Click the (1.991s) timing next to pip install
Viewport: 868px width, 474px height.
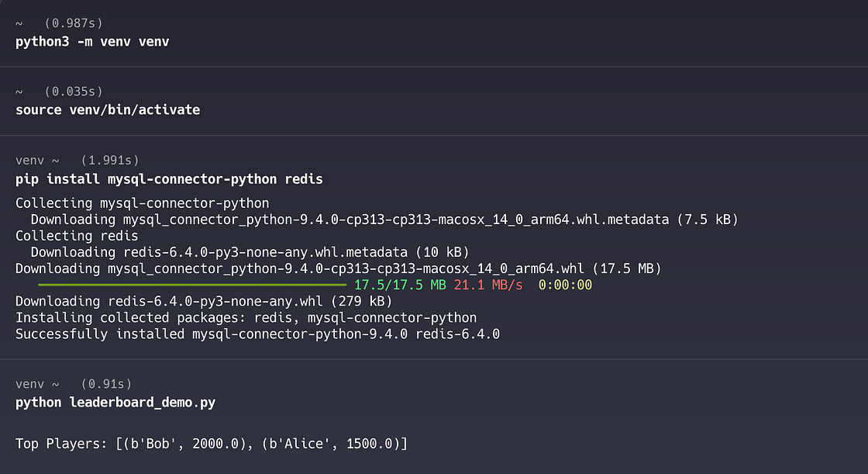[111, 161]
